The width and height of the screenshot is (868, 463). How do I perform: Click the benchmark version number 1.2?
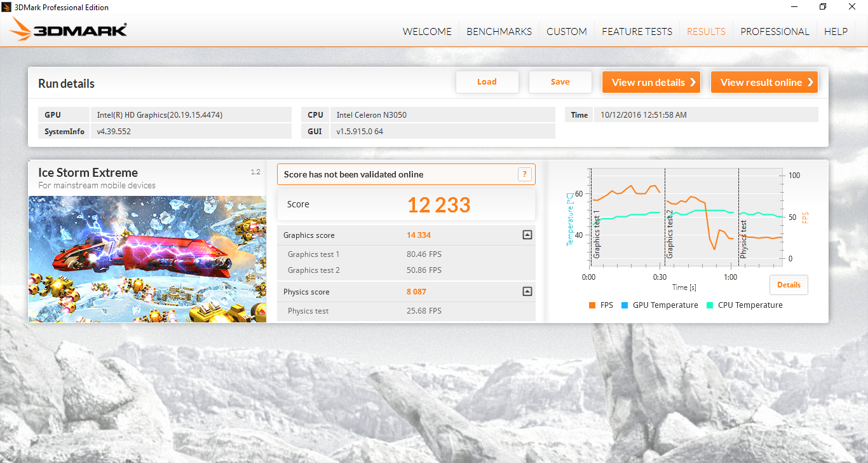click(255, 172)
